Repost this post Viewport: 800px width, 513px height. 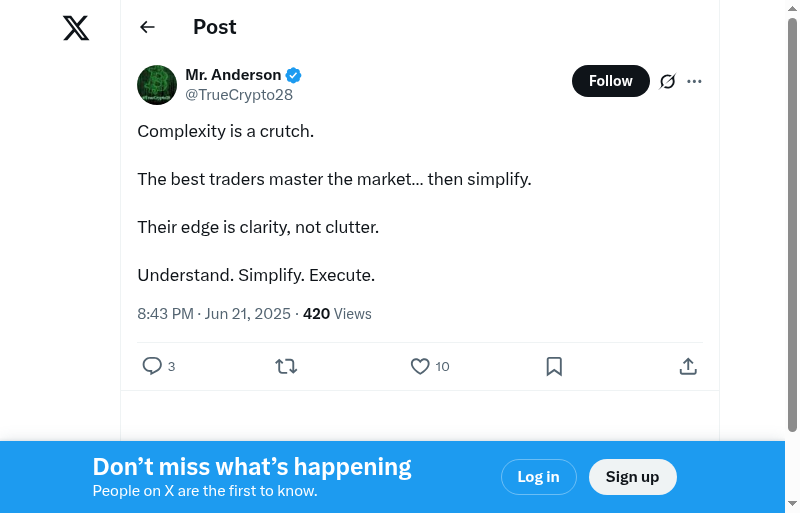[286, 366]
